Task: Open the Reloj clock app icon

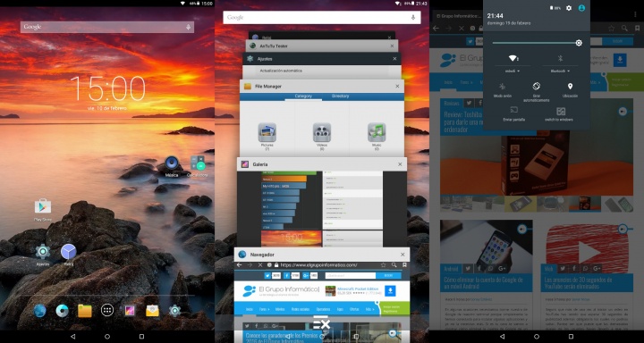Action: [x=69, y=252]
